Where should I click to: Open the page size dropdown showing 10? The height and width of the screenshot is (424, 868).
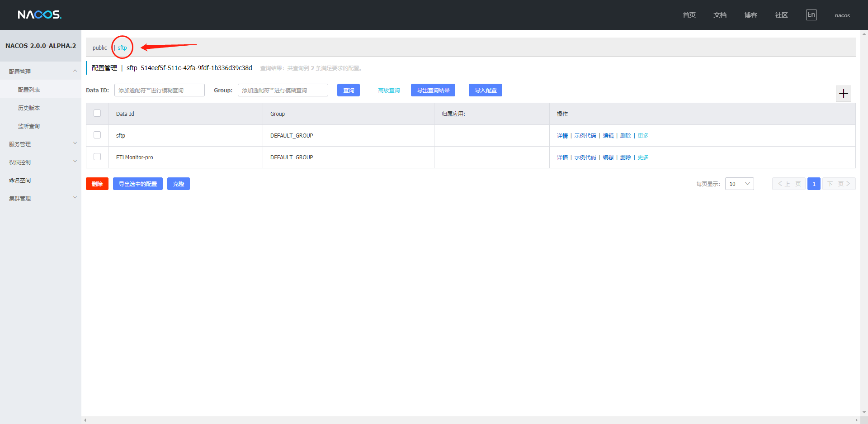click(739, 184)
